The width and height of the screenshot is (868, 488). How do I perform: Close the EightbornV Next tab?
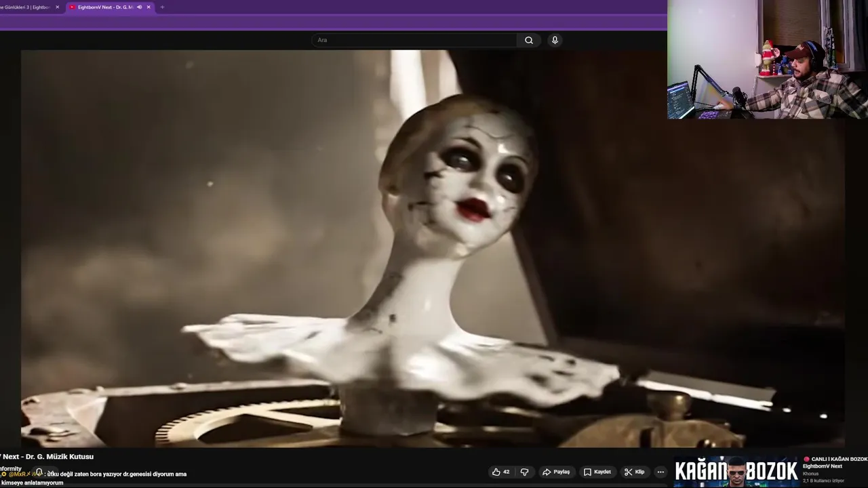[149, 7]
